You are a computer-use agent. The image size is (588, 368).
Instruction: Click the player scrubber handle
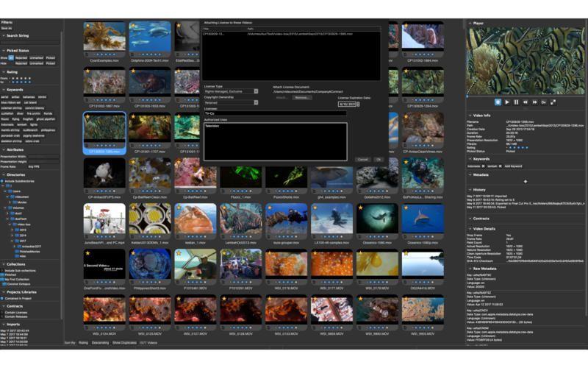point(467,96)
